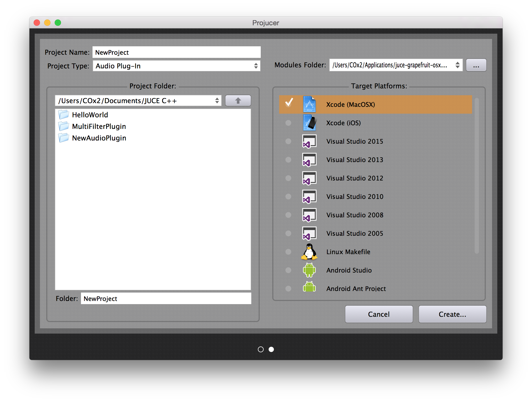The height and width of the screenshot is (402, 532).
Task: Select the MultiFilterPlugin folder
Action: [99, 126]
